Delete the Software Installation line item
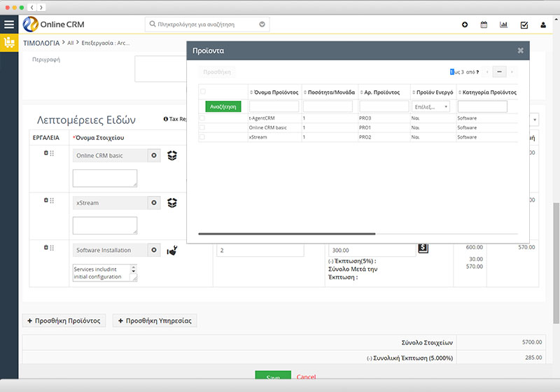The width and height of the screenshot is (560, 392). point(45,247)
